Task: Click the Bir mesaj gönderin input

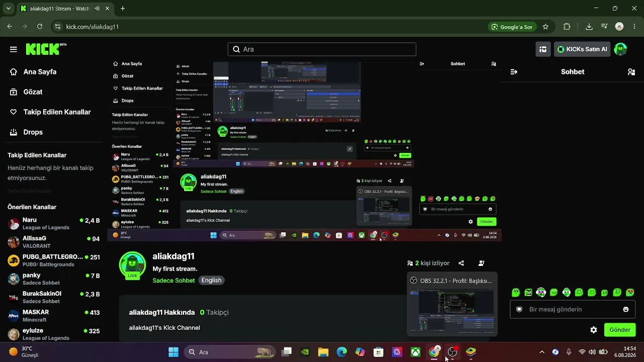Action: pyautogui.click(x=573, y=309)
